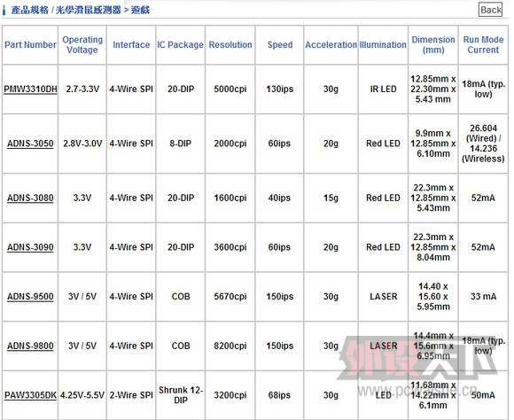
Task: Select the 3200cpi resolution cell
Action: [x=230, y=395]
